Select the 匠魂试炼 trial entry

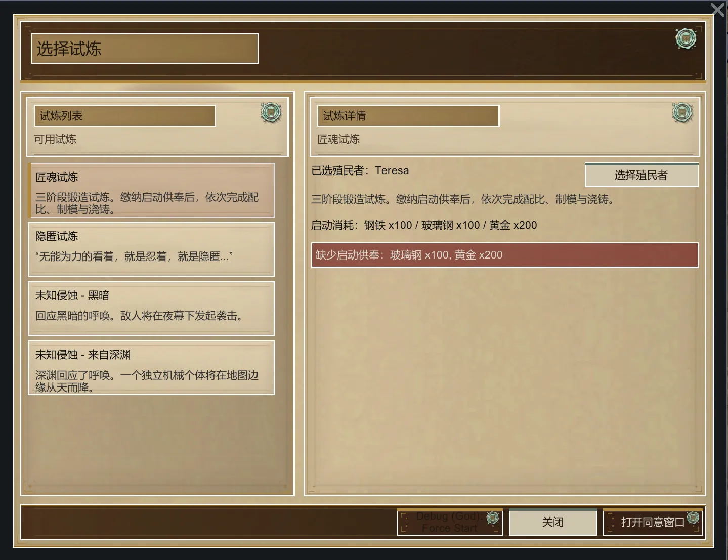(151, 190)
